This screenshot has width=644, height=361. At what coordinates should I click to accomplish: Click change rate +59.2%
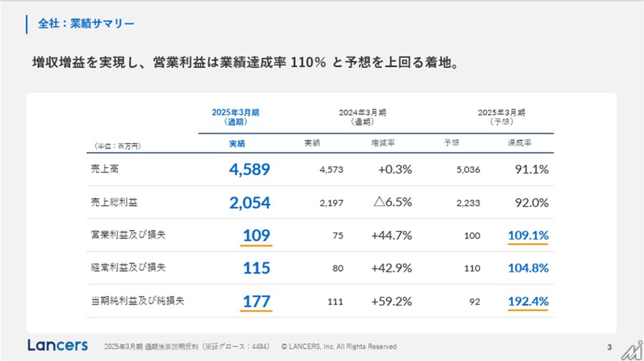tap(391, 301)
